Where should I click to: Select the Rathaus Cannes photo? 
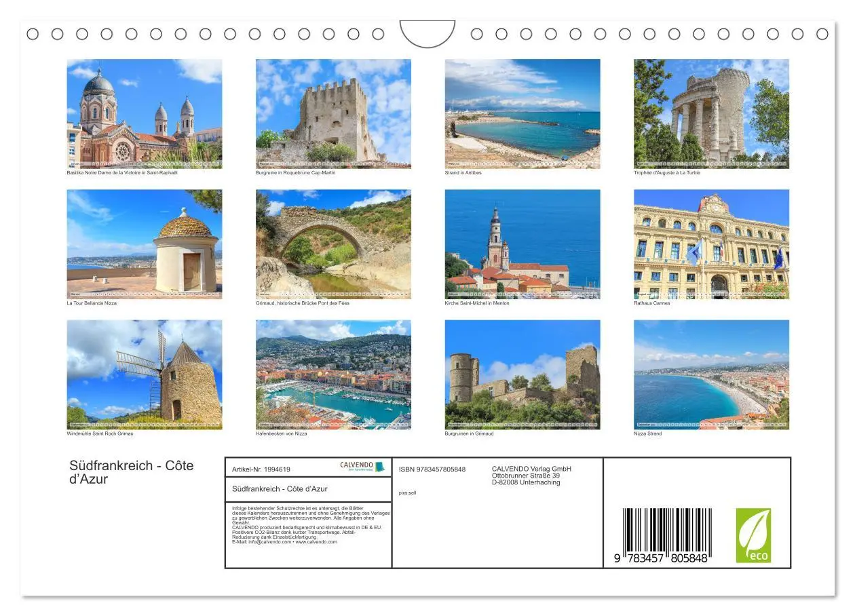coord(711,244)
